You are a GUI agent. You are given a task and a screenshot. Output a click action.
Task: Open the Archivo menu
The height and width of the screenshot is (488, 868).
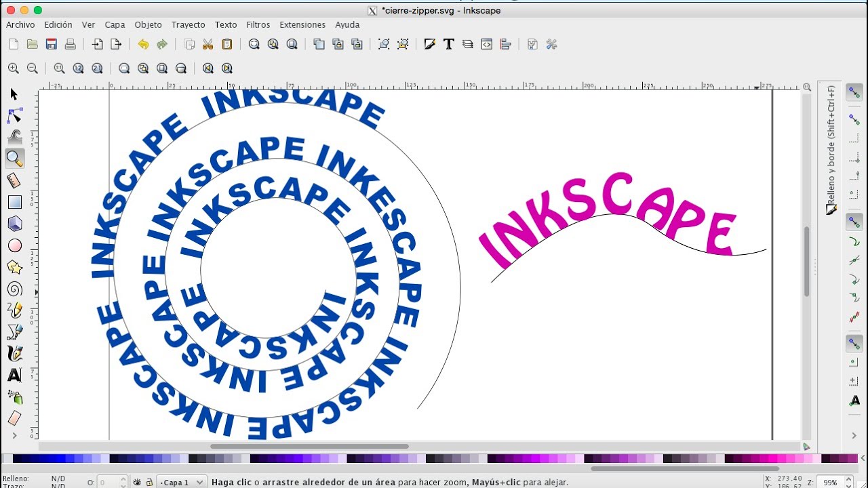[x=20, y=24]
